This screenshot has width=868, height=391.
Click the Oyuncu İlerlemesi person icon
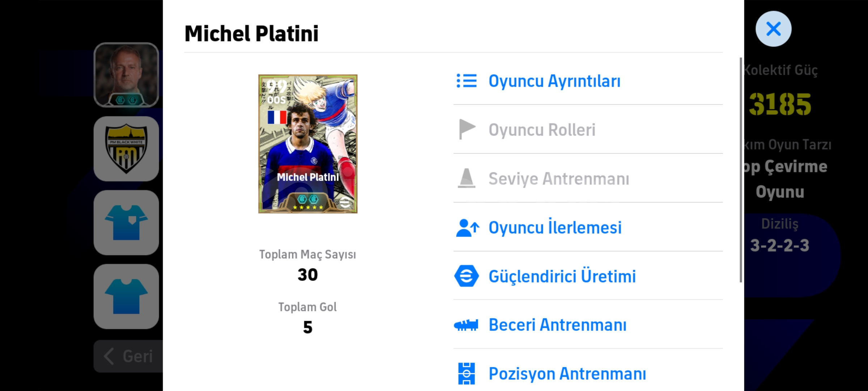(468, 228)
